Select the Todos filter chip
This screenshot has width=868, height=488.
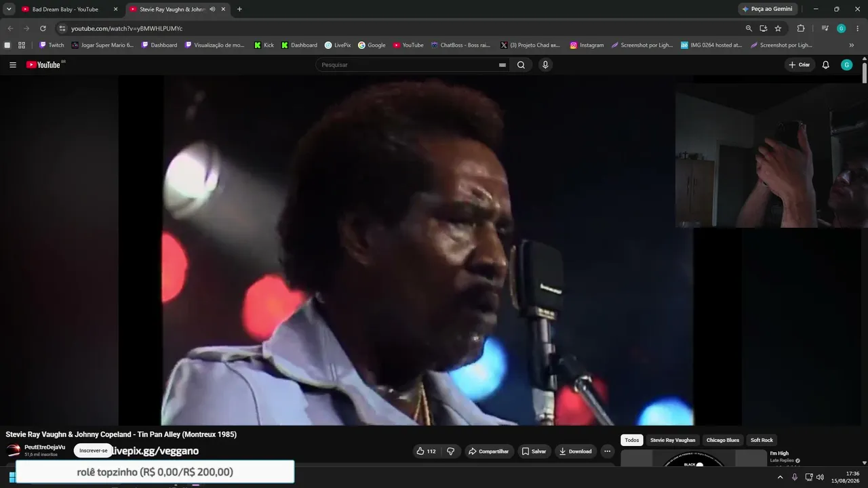(x=632, y=441)
